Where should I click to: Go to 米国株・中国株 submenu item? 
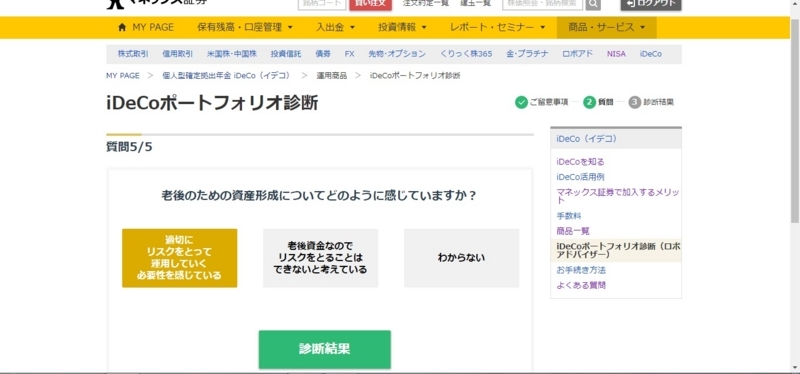(x=232, y=54)
